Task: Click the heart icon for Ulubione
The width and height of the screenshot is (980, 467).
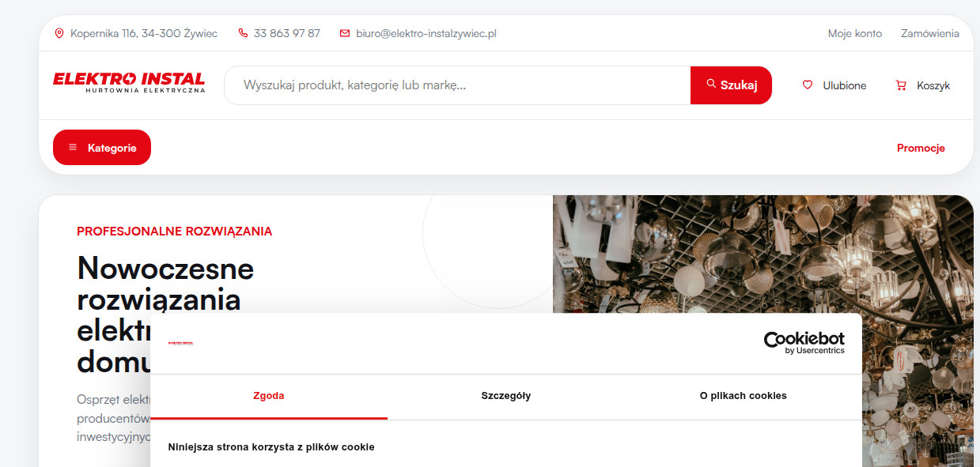Action: [x=808, y=85]
